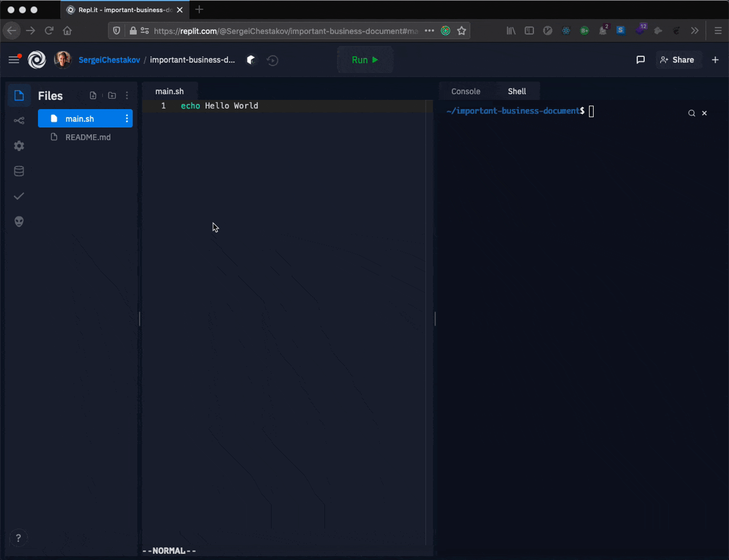This screenshot has height=560, width=729.
Task: Open Files panel three-dot menu
Action: [x=127, y=96]
